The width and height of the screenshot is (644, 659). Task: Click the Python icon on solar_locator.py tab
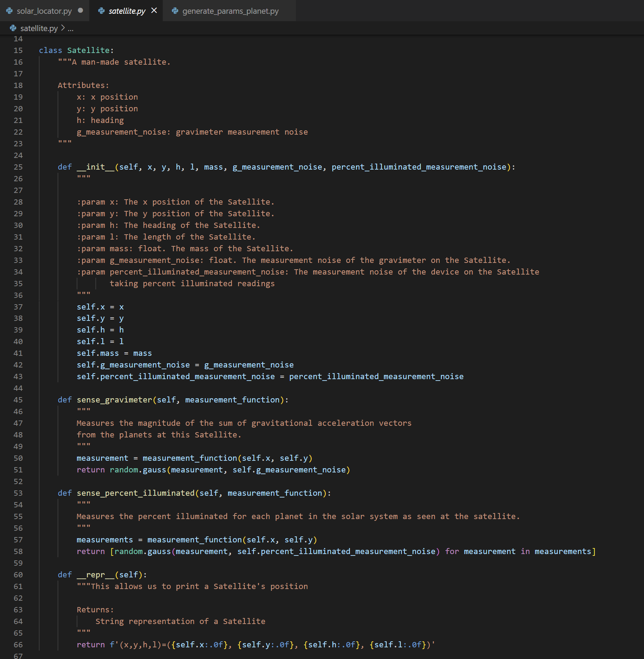tap(10, 11)
